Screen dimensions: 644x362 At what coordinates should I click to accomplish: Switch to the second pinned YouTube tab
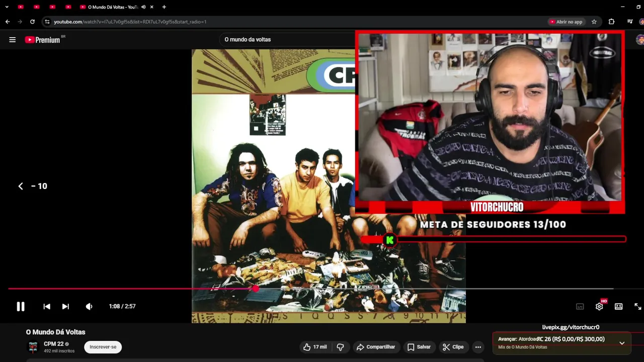(x=37, y=7)
